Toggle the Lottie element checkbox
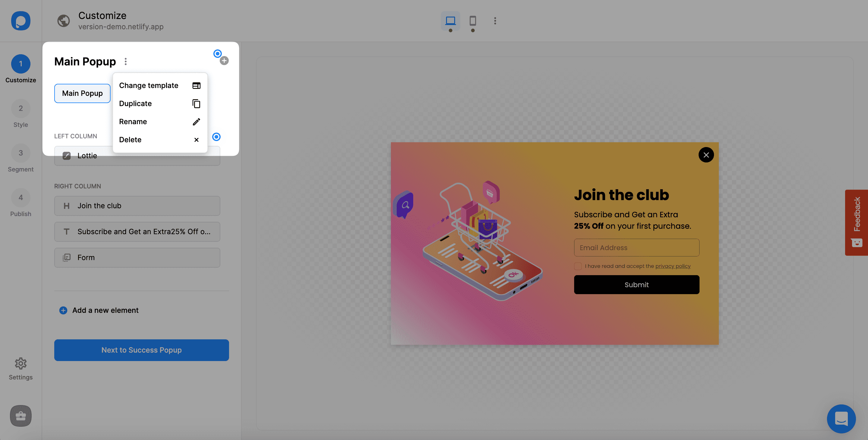 click(66, 156)
